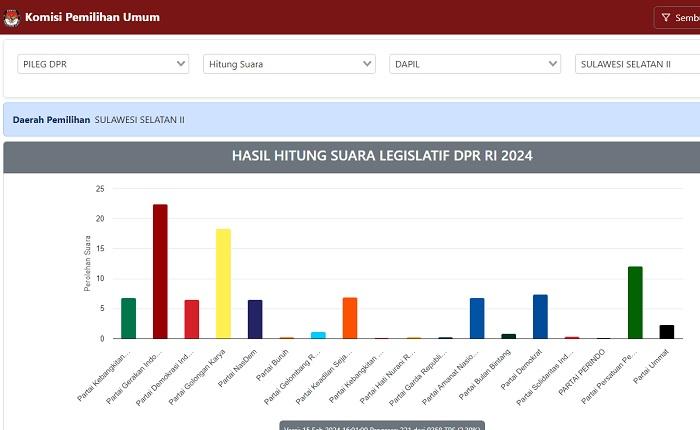The image size is (700, 430).
Task: Expand the Hitung Suara dropdown
Action: point(289,64)
